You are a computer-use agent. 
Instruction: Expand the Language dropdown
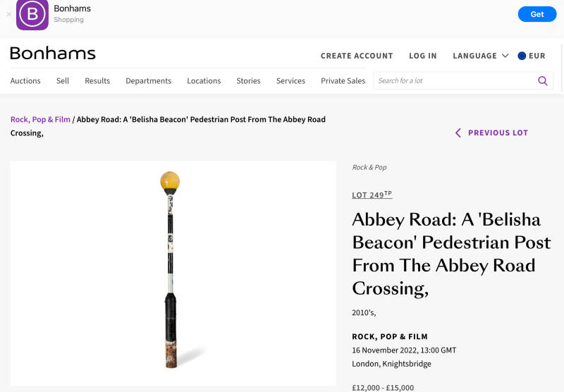480,56
